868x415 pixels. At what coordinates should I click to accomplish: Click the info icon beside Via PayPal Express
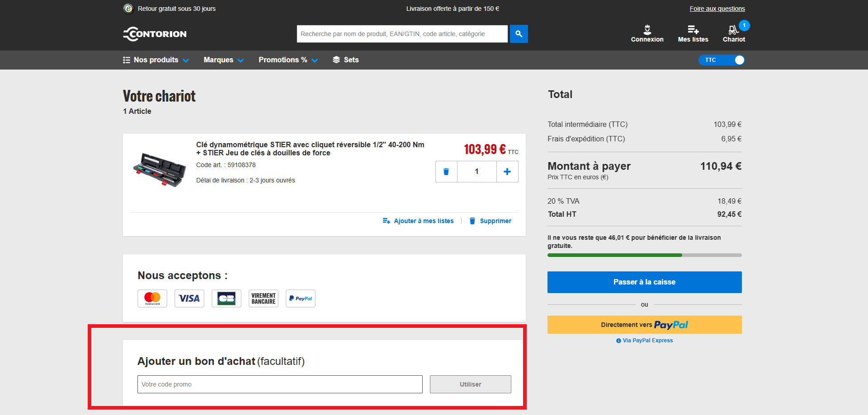point(618,341)
